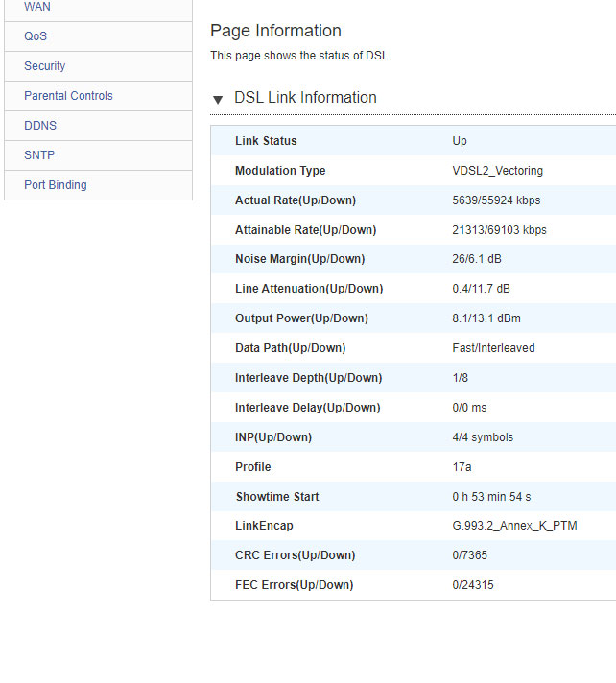Click the Noise Margin value 26/6.1 dB
The height and width of the screenshot is (683, 616).
(477, 259)
